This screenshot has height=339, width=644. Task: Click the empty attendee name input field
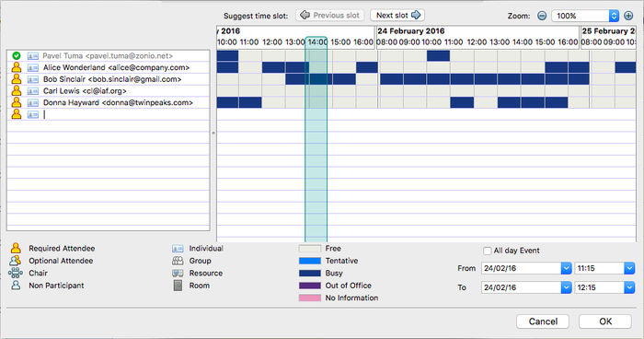click(x=125, y=114)
